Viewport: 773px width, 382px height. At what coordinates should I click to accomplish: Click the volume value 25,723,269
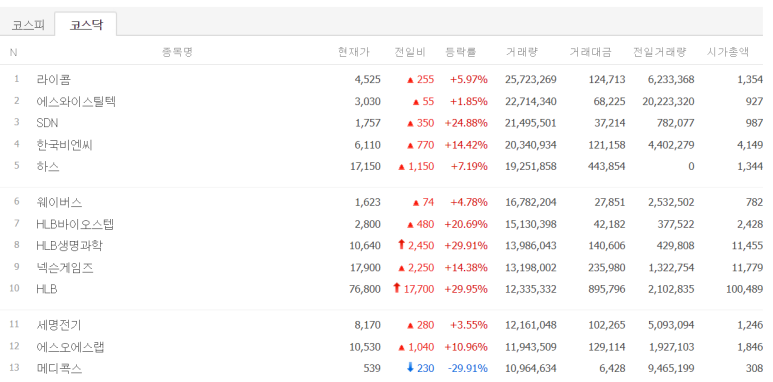[x=531, y=79]
